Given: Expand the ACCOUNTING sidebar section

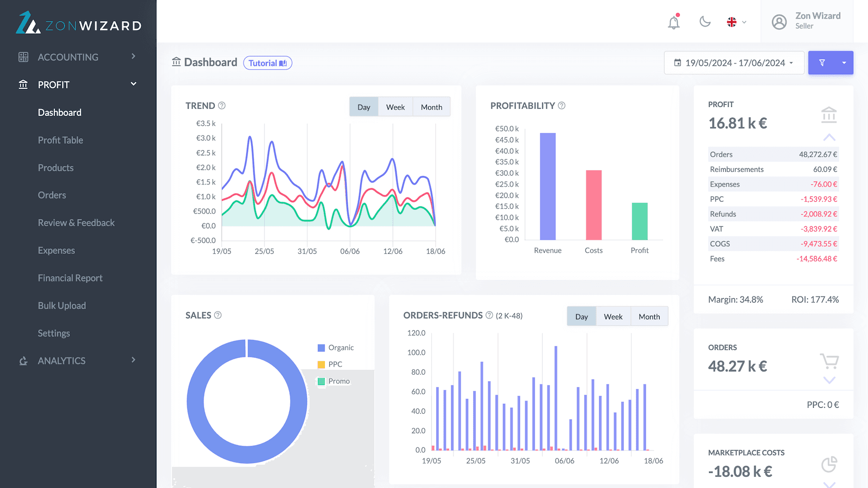Looking at the screenshot, I should coord(77,57).
